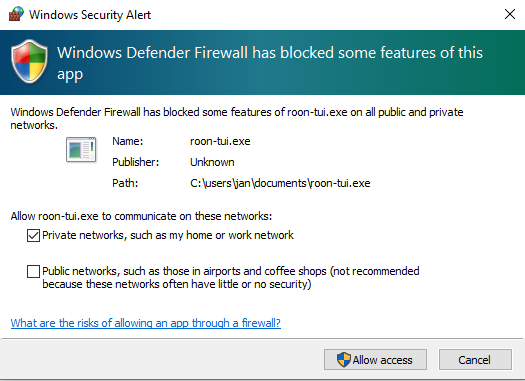Click the Public networks description label
The image size is (525, 381).
[231, 278]
